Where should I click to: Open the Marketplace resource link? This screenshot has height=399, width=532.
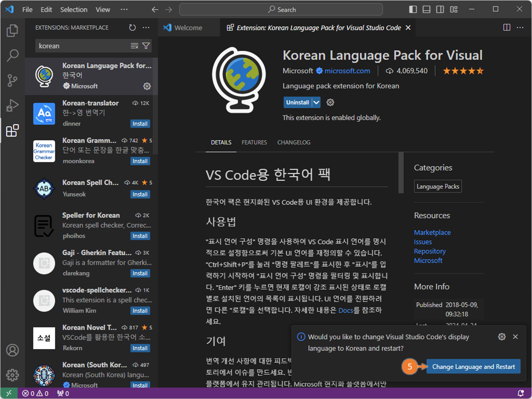pos(432,233)
